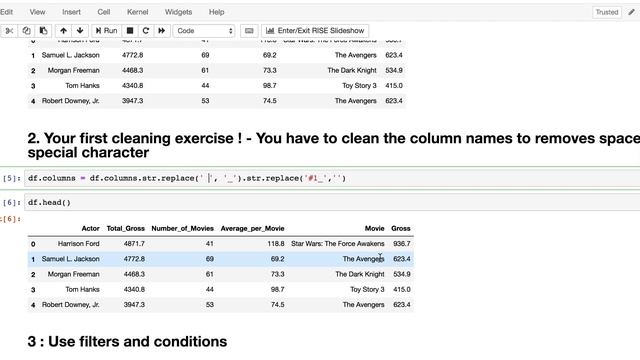Restart the kernel icon
The height and width of the screenshot is (360, 640).
146,31
